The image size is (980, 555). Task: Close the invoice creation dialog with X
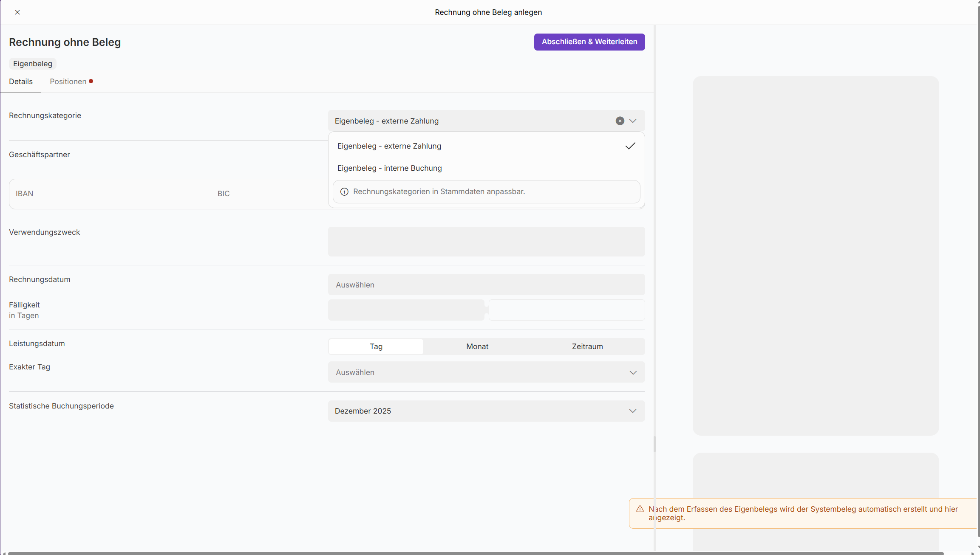17,12
